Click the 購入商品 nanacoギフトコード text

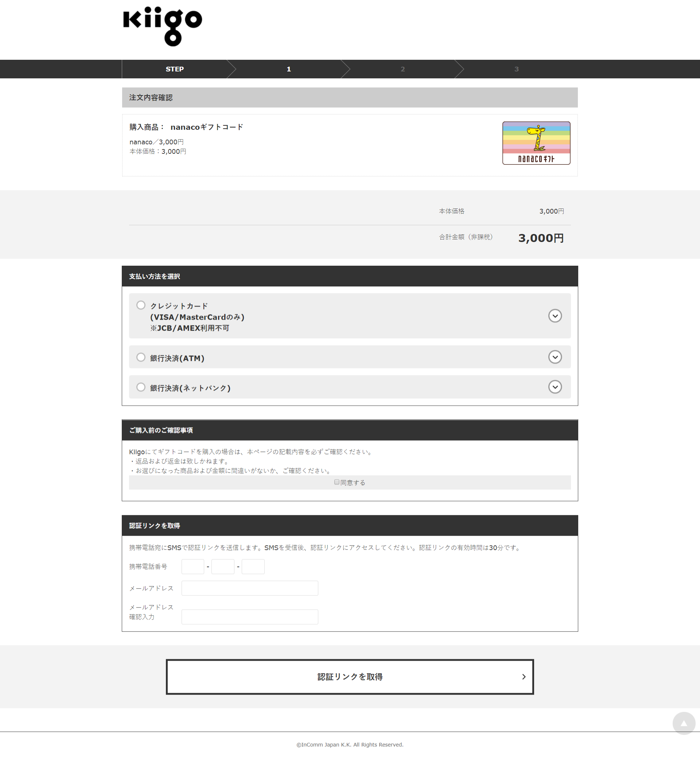coord(186,127)
